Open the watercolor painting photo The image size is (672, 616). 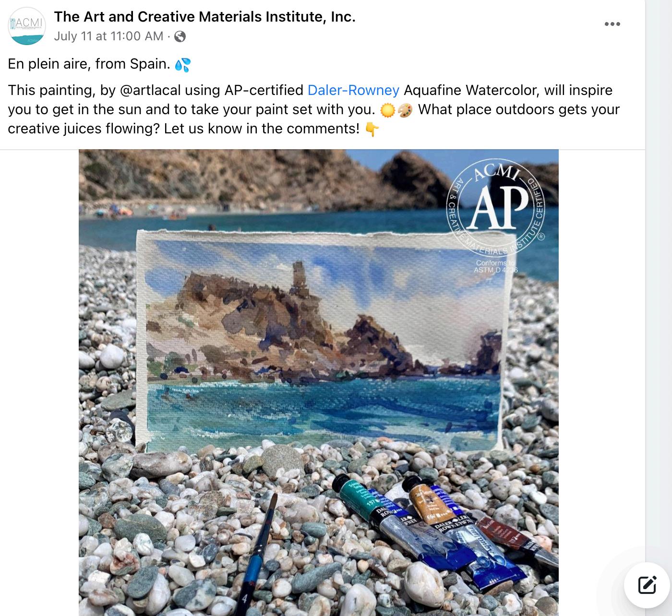[319, 382]
